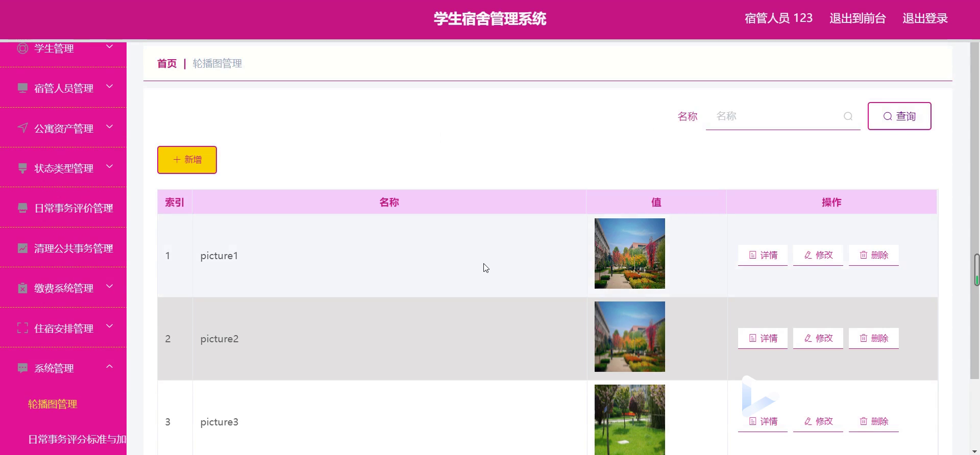Expand the 住宿安排管理 chevron
This screenshot has width=980, height=455.
(x=109, y=327)
